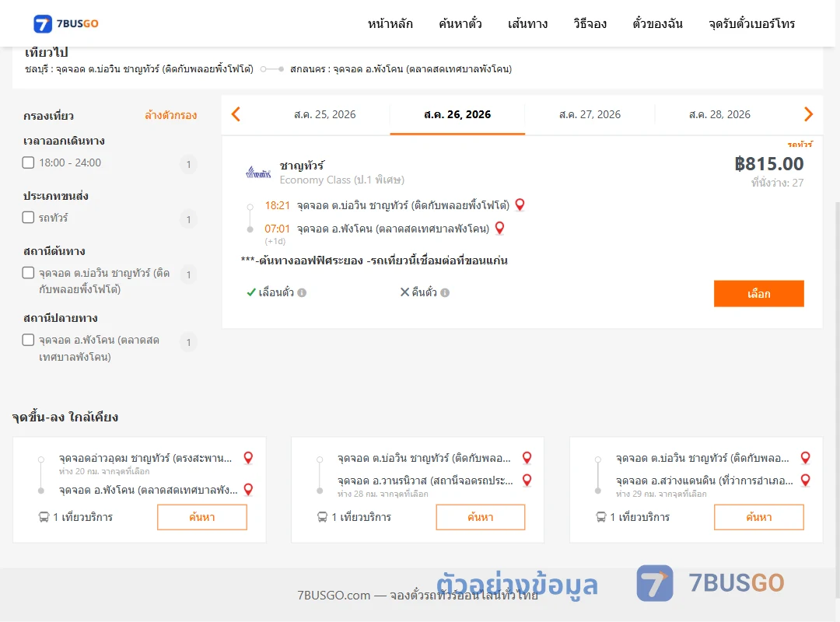Click Economy Class (ป.1 พิเศษ) text
The height and width of the screenshot is (622, 840).
tap(341, 180)
